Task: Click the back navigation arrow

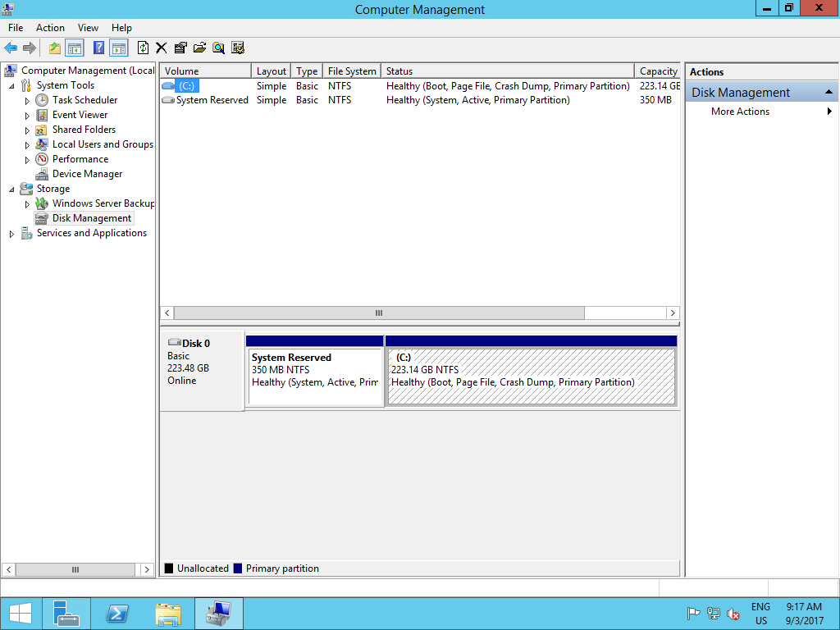Action: pyautogui.click(x=9, y=48)
